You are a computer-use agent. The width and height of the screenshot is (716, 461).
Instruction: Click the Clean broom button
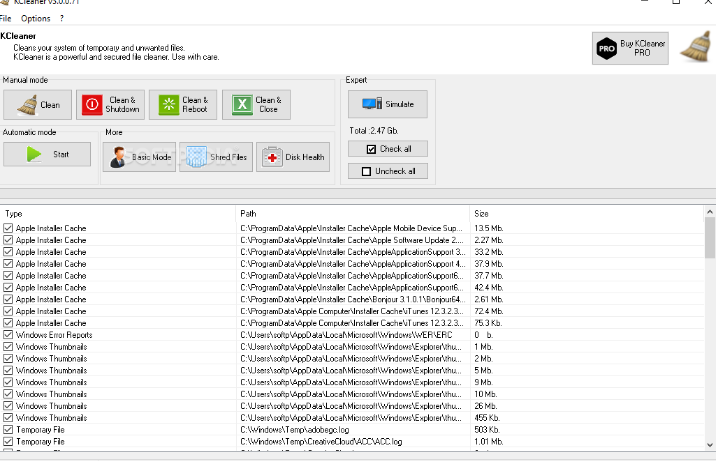point(37,105)
